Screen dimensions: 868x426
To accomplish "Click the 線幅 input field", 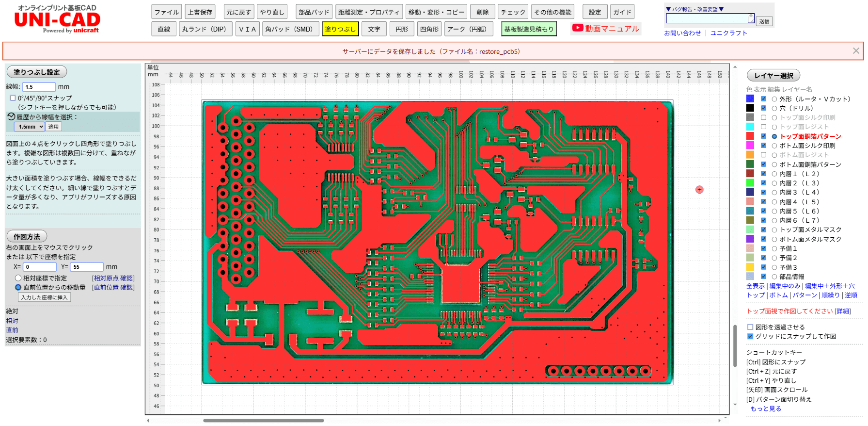I will [x=39, y=87].
